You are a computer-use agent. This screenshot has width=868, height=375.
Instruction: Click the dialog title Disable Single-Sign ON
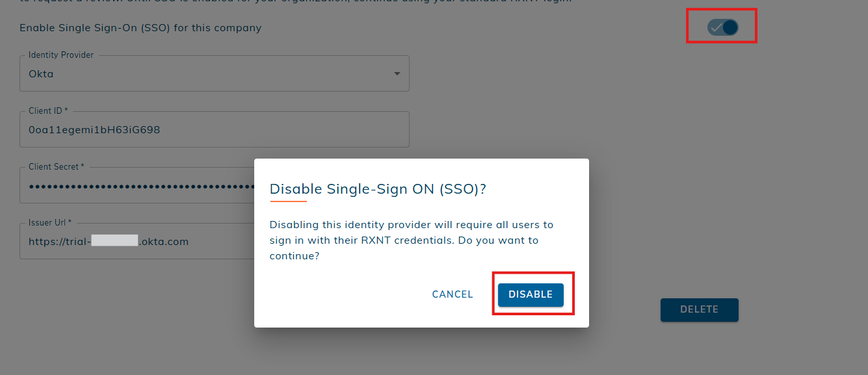point(378,189)
